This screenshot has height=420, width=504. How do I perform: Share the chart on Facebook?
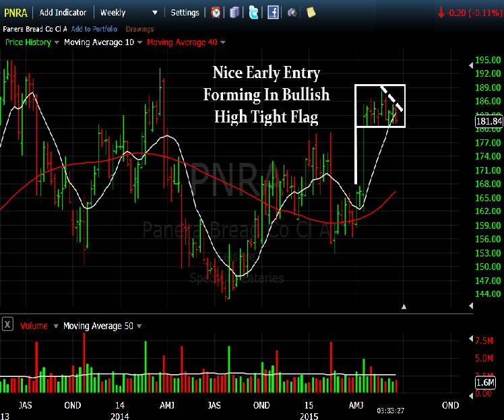273,13
